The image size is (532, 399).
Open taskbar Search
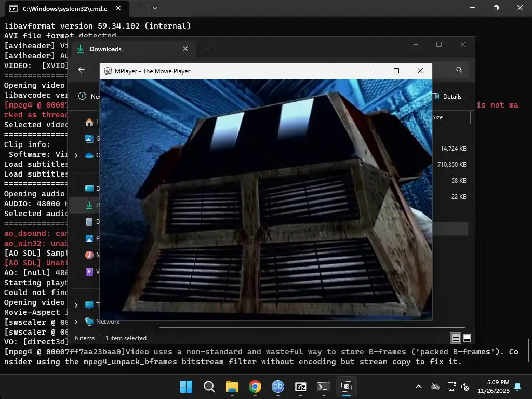coord(209,387)
